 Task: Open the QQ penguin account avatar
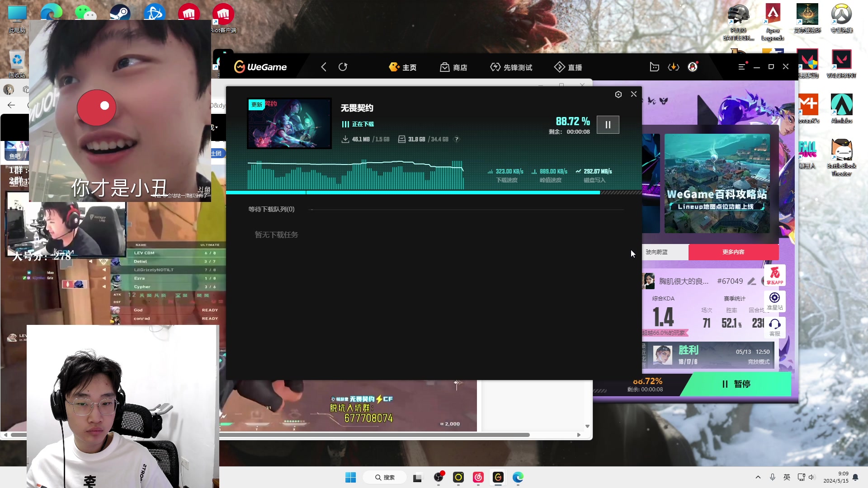point(693,67)
